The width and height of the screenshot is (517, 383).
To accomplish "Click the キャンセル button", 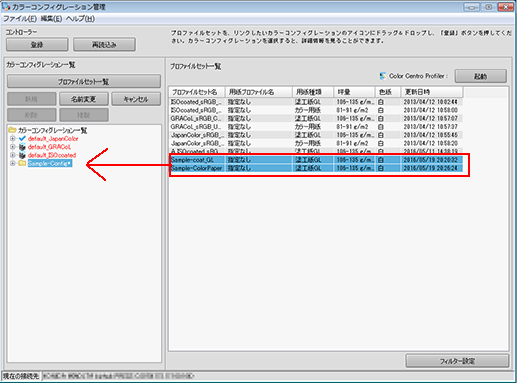I will tap(136, 99).
